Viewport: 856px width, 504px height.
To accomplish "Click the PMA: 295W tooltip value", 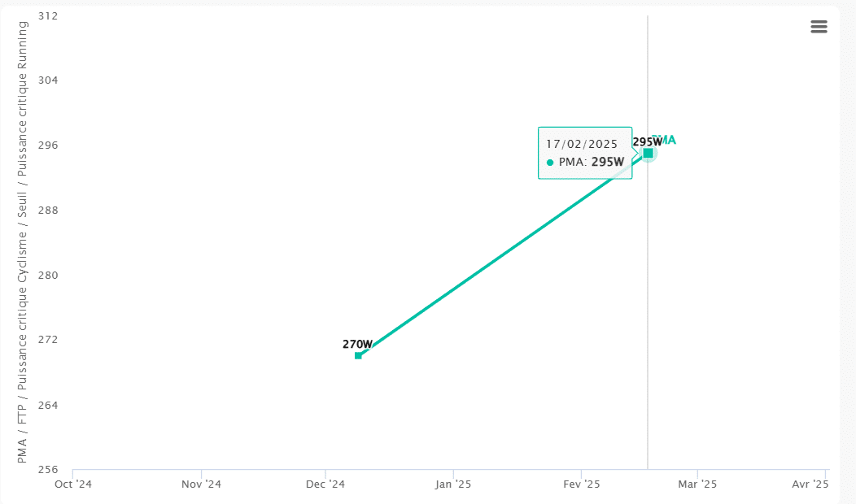I will pyautogui.click(x=592, y=162).
